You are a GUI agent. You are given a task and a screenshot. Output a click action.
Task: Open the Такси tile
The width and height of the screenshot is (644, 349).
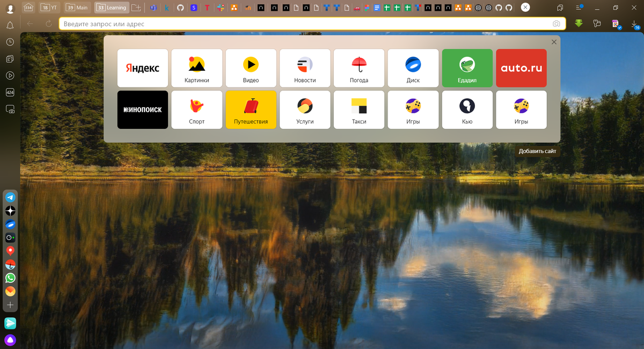(x=359, y=110)
